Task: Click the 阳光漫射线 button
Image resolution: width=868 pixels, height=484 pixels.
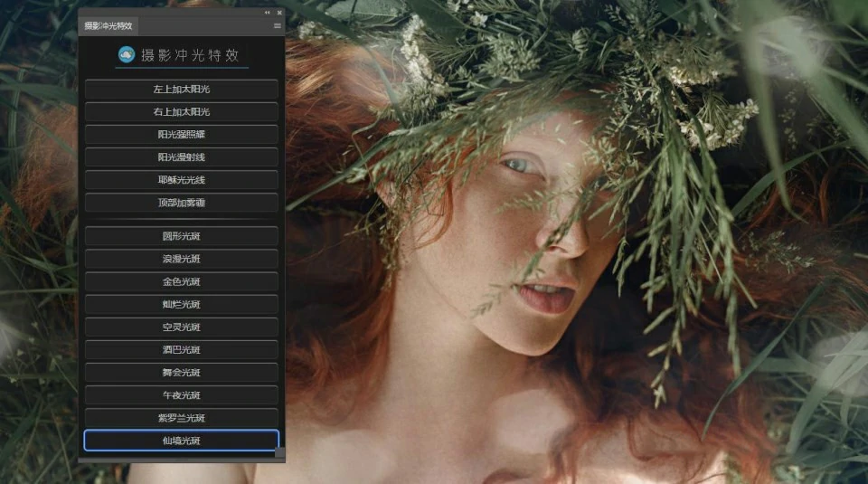Action: coord(182,157)
